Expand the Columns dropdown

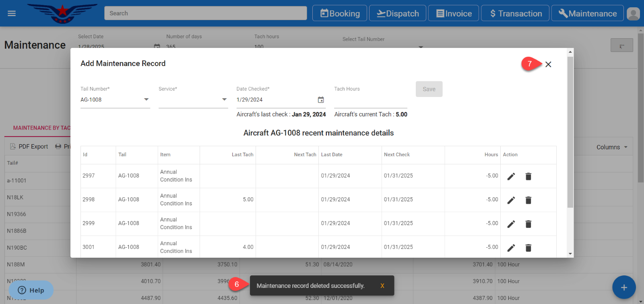click(x=612, y=147)
